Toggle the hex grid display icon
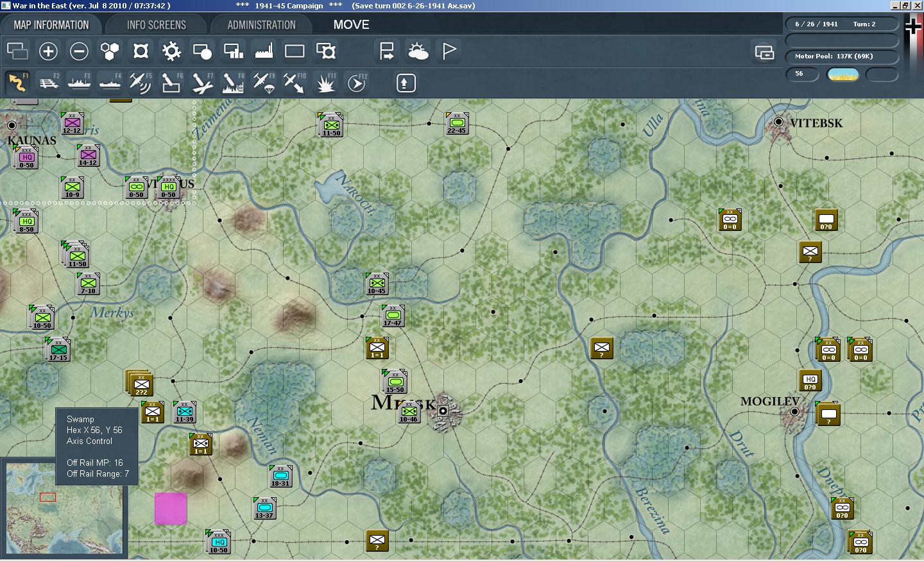924x562 pixels. 110,51
